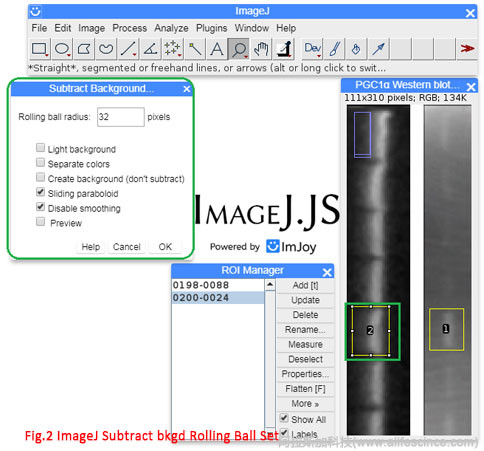This screenshot has width=484, height=451.
Task: Click Update in ROI Manager
Action: coord(305,300)
